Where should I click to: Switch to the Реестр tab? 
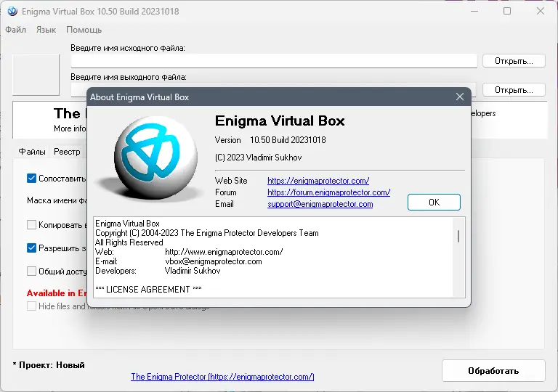click(67, 152)
